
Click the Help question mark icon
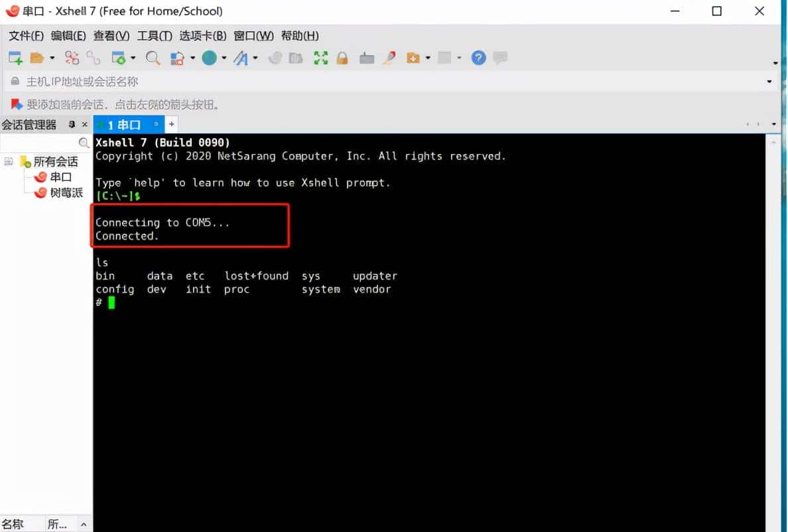[x=479, y=58]
